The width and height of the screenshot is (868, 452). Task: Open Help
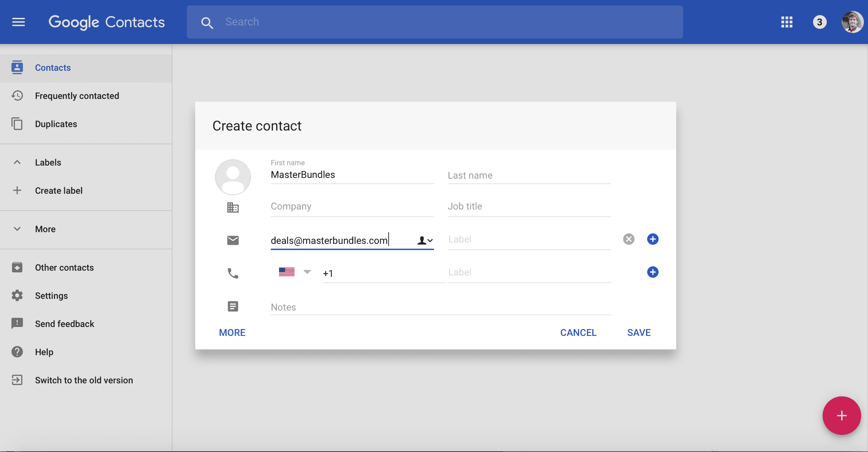86,352
